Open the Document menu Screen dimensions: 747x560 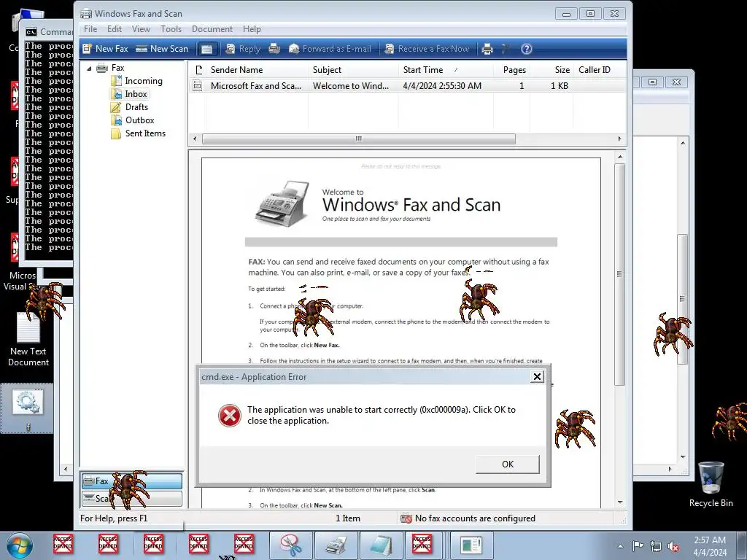pyautogui.click(x=212, y=29)
